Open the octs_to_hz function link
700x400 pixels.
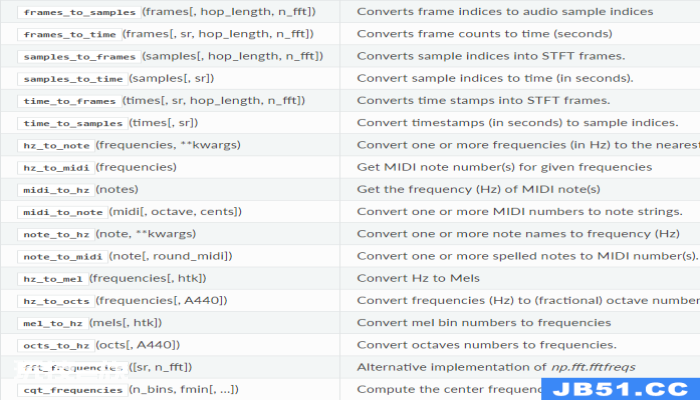[56, 346]
